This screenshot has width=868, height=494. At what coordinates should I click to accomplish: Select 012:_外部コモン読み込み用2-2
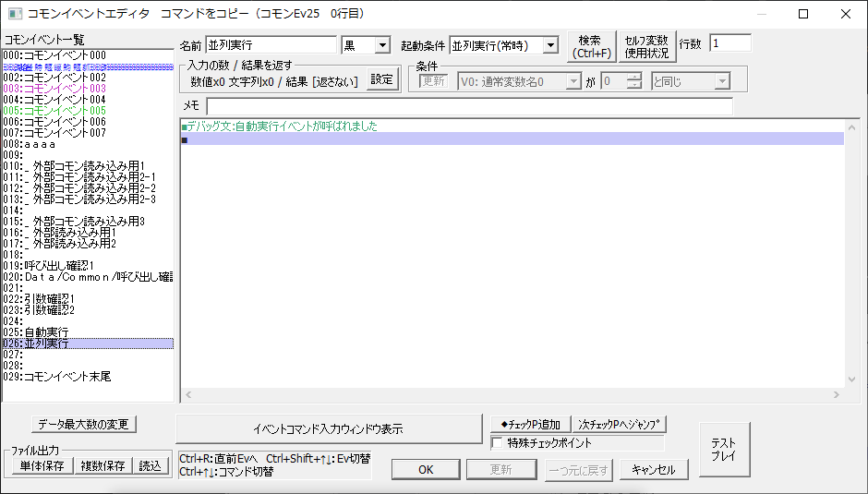coord(88,188)
